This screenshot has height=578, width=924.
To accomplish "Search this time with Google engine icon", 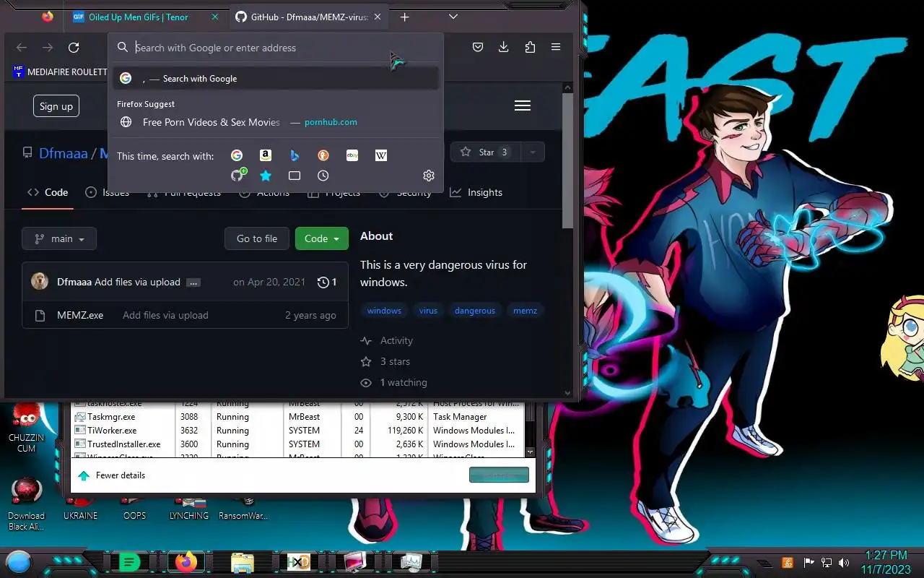I will 237,155.
